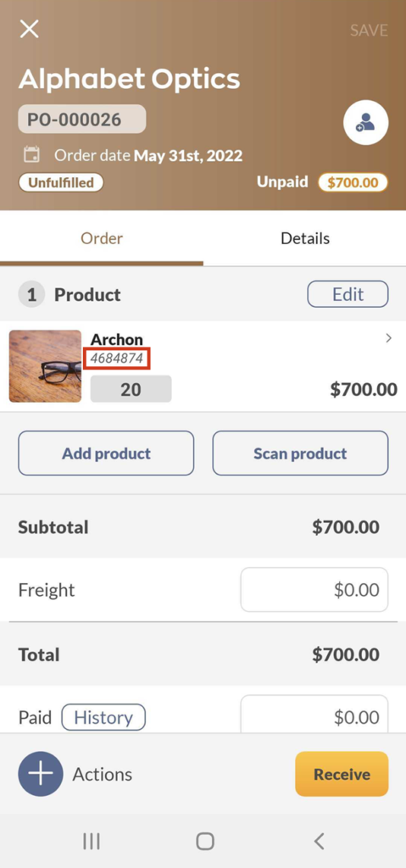Switch to the Details tab
This screenshot has height=868, width=406.
tap(305, 238)
